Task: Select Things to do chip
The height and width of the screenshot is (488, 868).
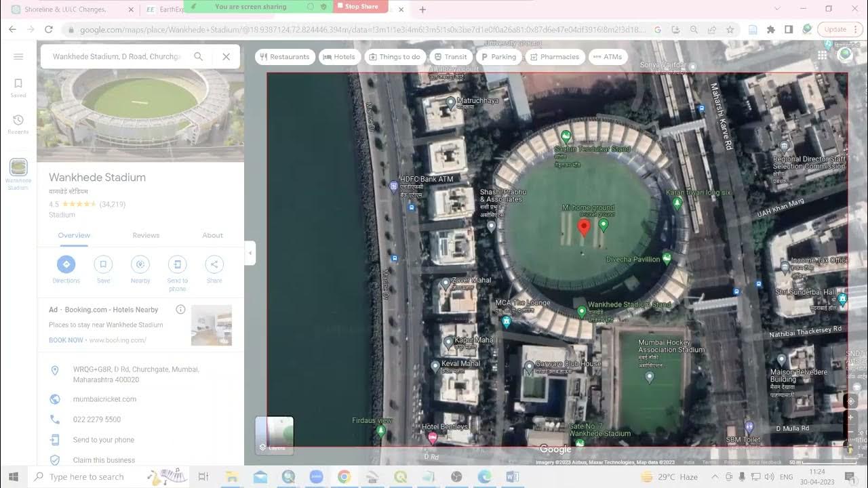Action: (x=395, y=57)
